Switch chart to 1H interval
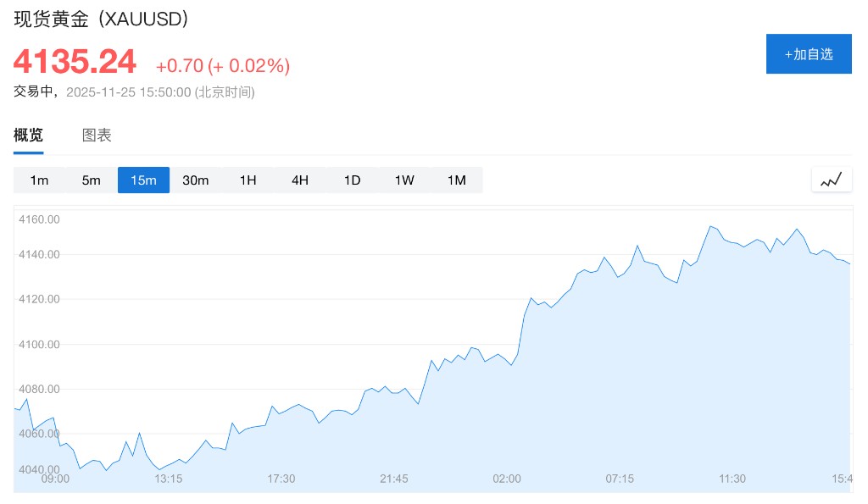This screenshot has width=868, height=504. click(248, 180)
